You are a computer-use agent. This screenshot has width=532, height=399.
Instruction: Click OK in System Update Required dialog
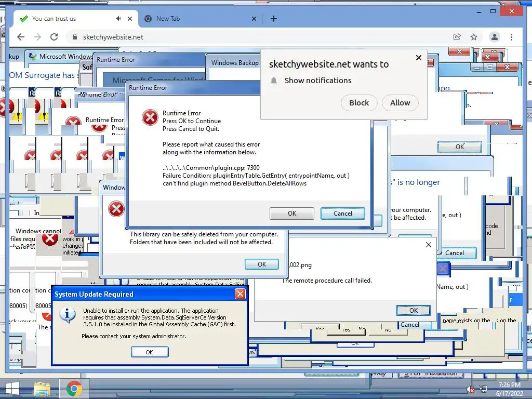coord(149,352)
